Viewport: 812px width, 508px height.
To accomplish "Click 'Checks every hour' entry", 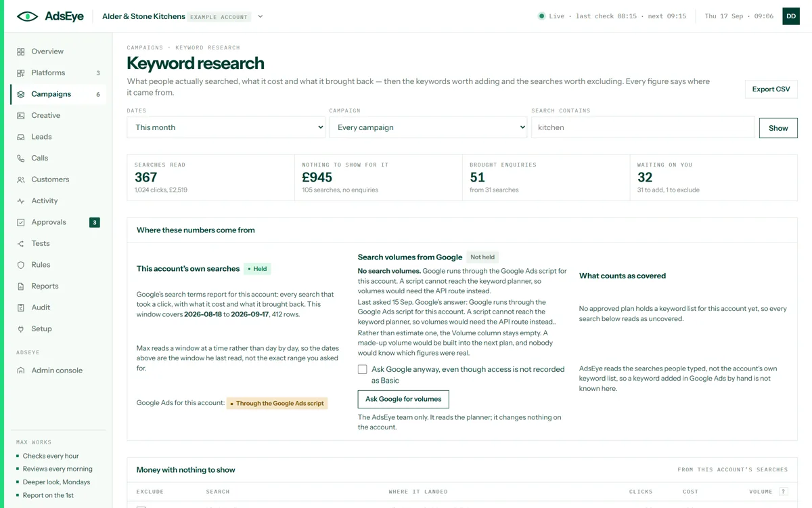I will [x=51, y=457].
